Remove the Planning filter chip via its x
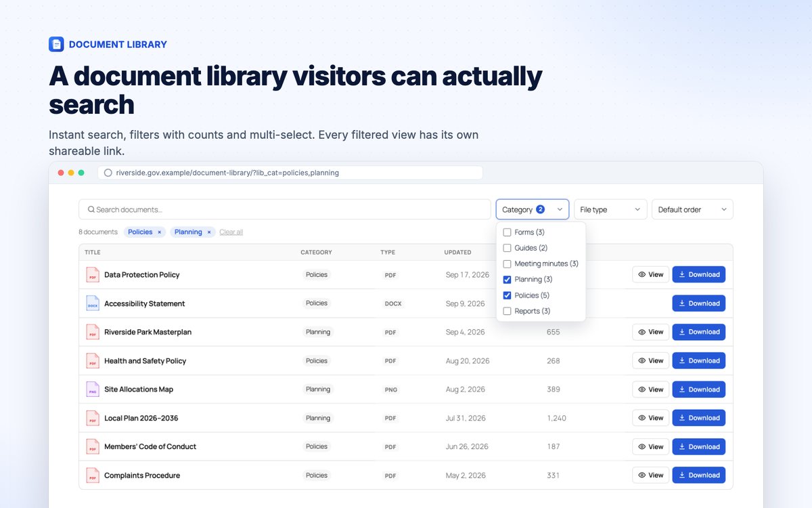Screen dimensions: 812x508 (x=209, y=232)
